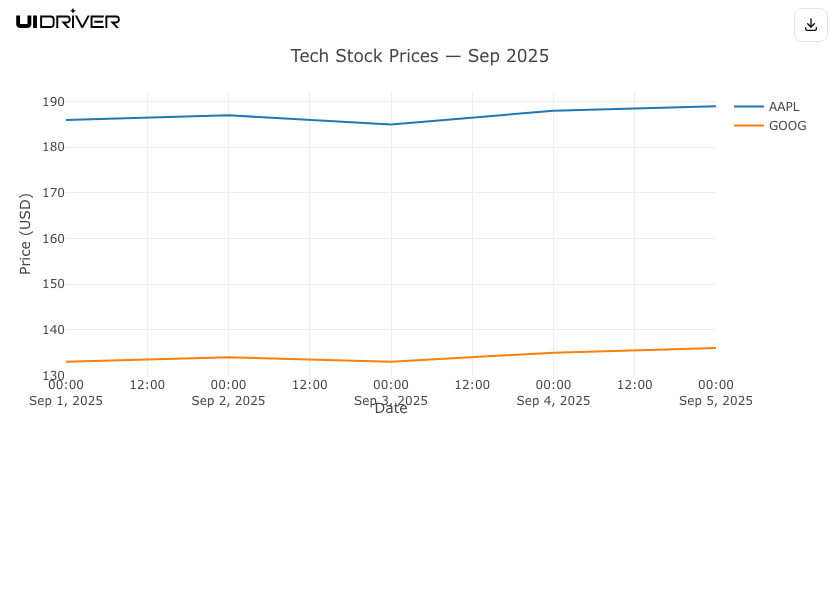Click the UI Driver logo
840x600 pixels.
[x=68, y=20]
